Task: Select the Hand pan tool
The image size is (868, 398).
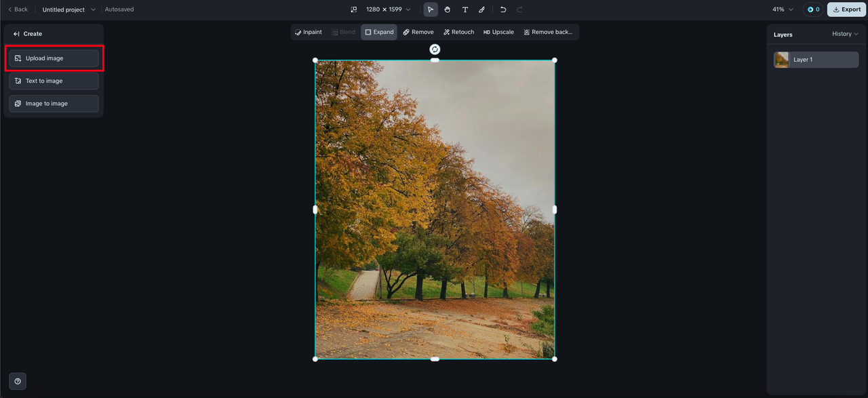Action: [448, 9]
